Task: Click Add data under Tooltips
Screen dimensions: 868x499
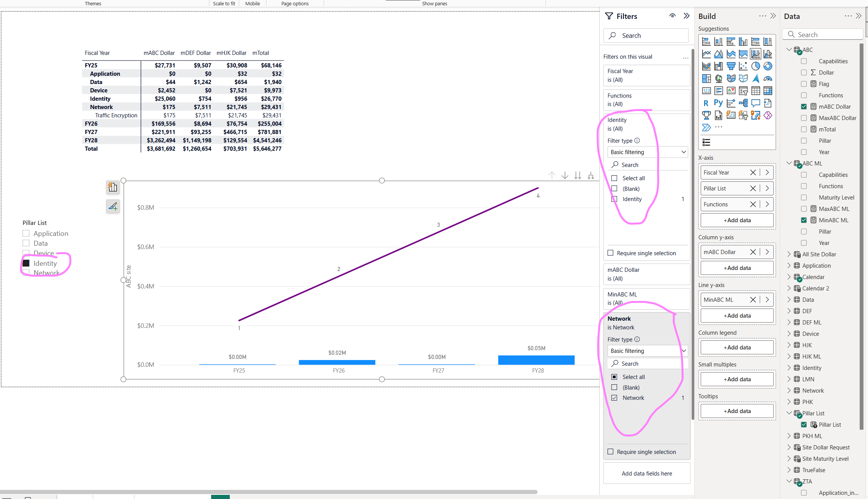Action: [x=737, y=411]
